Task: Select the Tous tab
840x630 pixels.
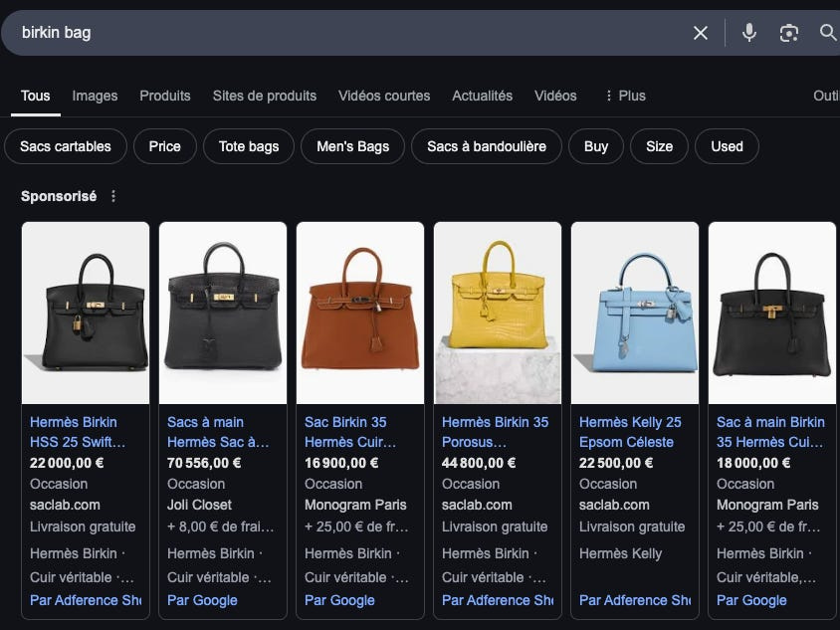Action: click(36, 96)
